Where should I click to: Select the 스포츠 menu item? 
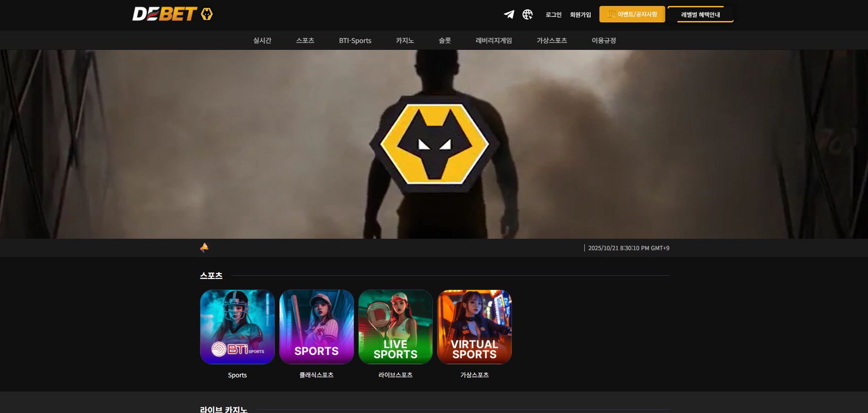pos(305,41)
